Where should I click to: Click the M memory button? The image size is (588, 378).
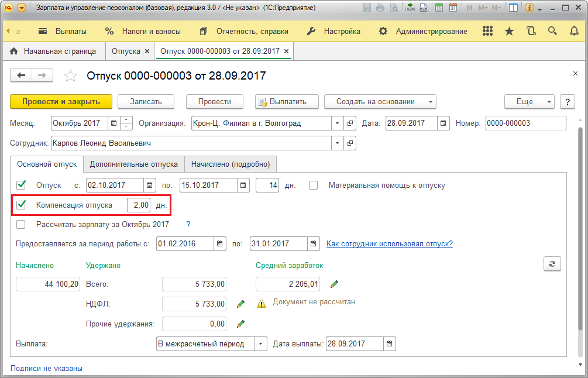pos(469,8)
